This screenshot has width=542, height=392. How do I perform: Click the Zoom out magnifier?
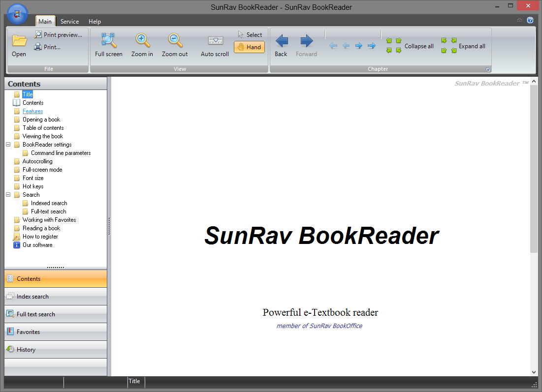[175, 45]
